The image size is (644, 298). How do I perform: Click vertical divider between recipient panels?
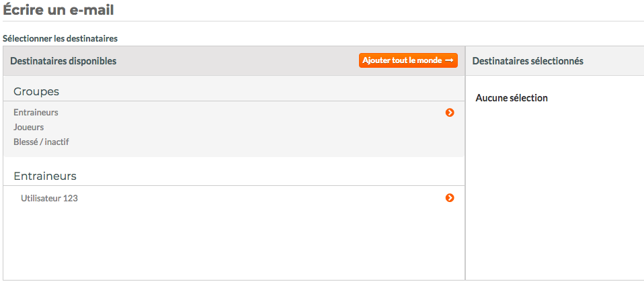point(465,164)
